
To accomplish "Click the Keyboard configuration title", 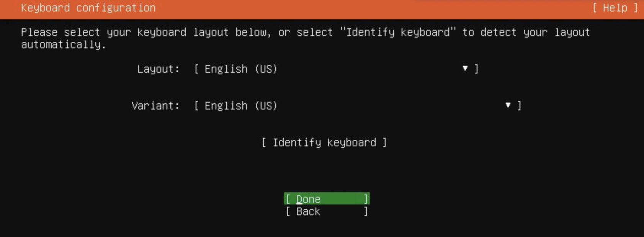I will tap(88, 8).
